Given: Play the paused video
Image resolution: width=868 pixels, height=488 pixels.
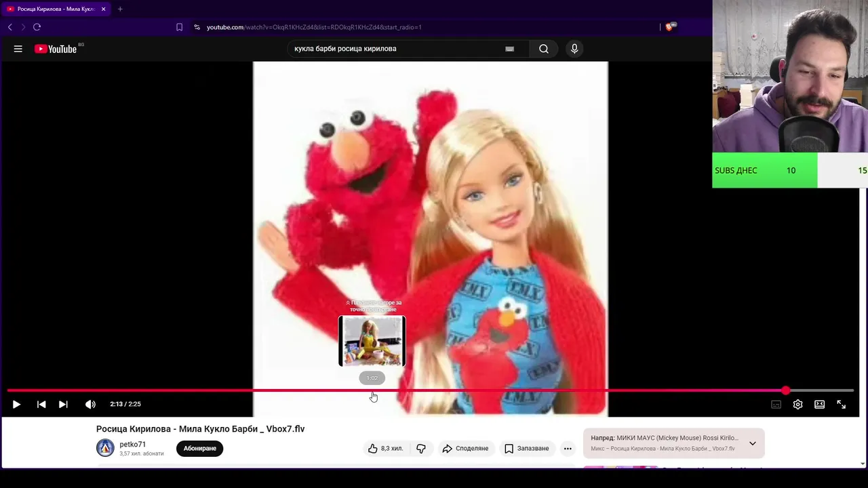Looking at the screenshot, I should [16, 404].
